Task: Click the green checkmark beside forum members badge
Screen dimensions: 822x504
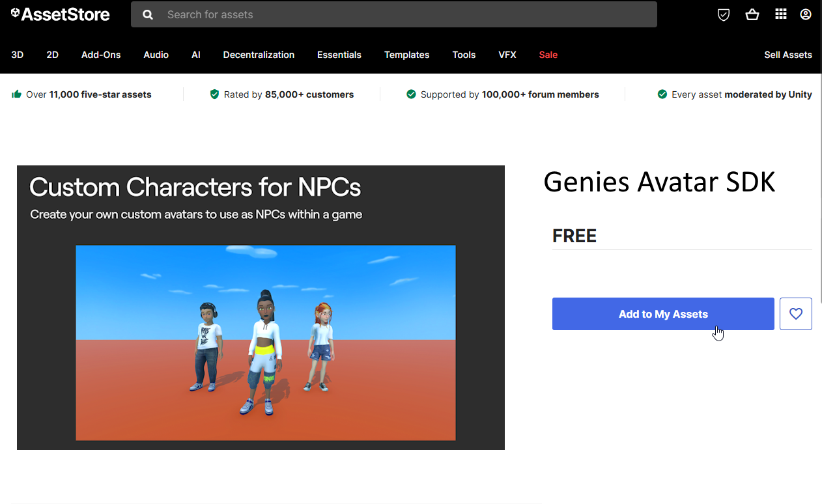Action: pos(411,94)
